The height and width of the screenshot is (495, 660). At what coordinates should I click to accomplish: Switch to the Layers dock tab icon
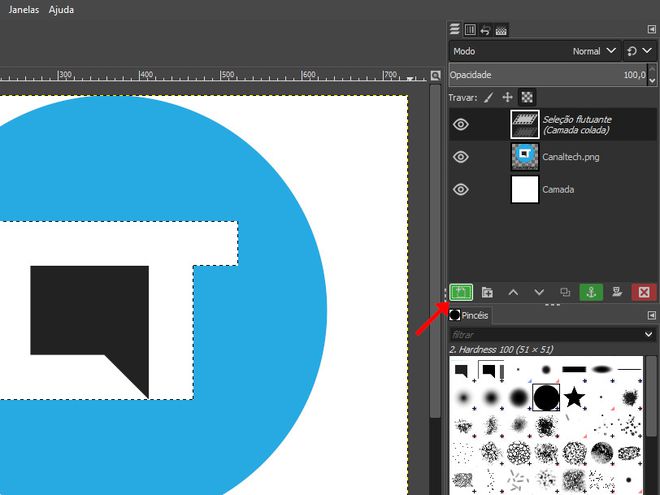click(455, 29)
